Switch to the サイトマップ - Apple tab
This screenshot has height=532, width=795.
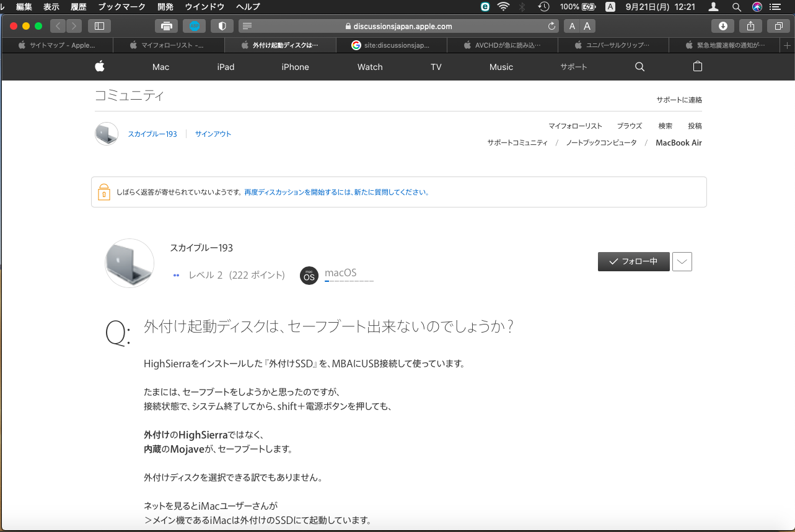click(x=57, y=45)
